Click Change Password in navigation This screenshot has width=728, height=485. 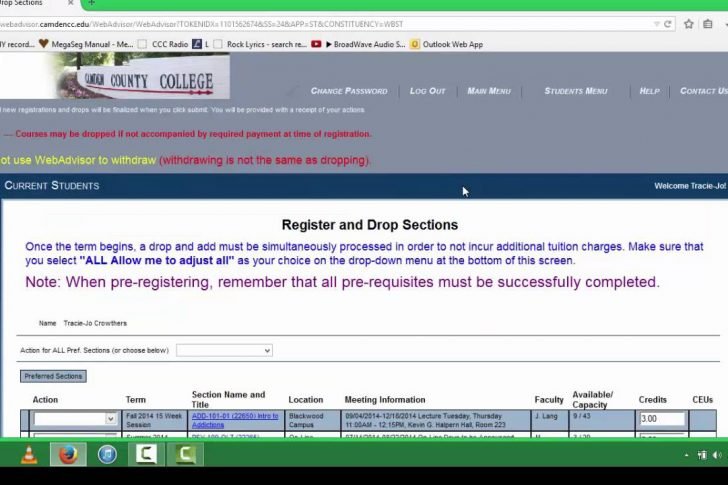click(349, 91)
